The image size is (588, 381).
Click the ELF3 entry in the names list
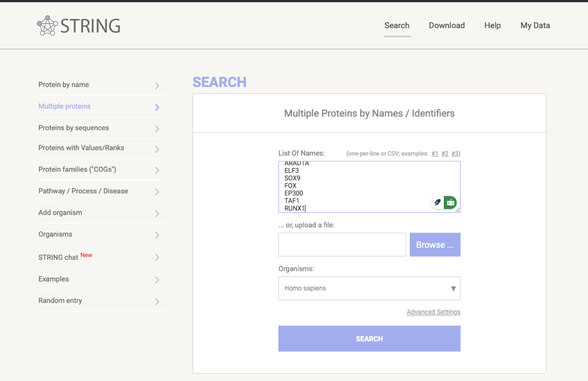tap(291, 171)
